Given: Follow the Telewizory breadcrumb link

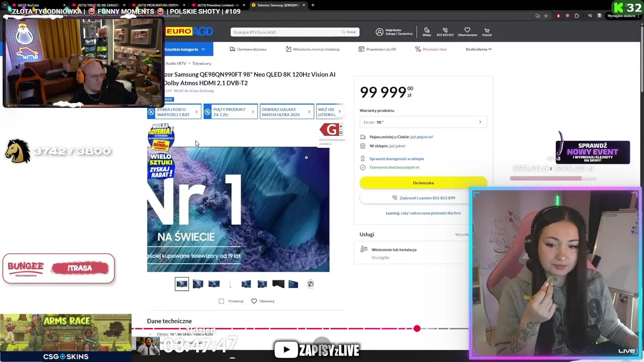Looking at the screenshot, I should click(x=202, y=63).
